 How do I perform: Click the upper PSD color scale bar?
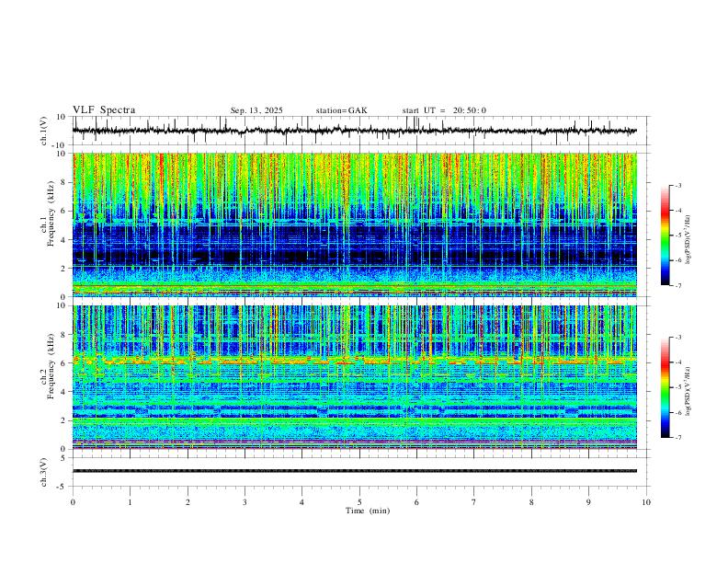[665, 236]
